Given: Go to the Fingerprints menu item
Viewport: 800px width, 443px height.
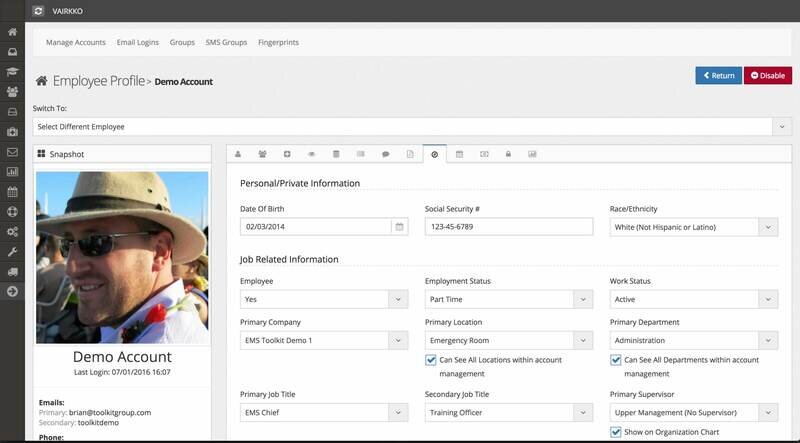Looking at the screenshot, I should click(x=276, y=43).
